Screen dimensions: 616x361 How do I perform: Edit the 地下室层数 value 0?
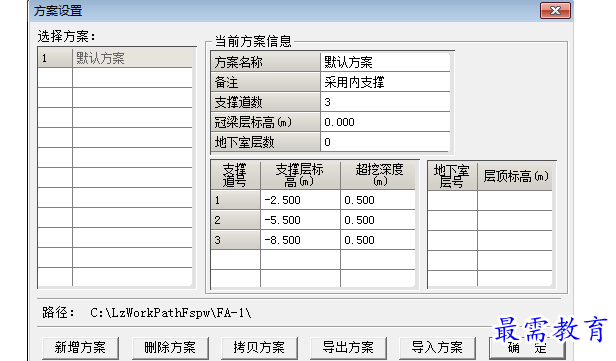385,142
